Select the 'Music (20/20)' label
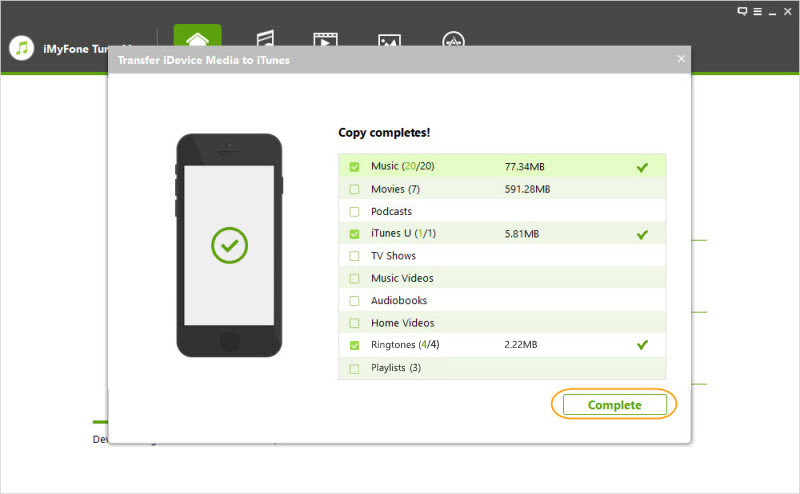Screen dimensions: 800x494 coord(403,166)
